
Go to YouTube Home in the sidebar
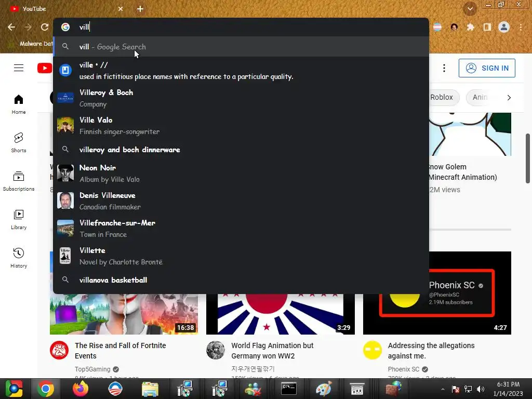[x=19, y=104]
